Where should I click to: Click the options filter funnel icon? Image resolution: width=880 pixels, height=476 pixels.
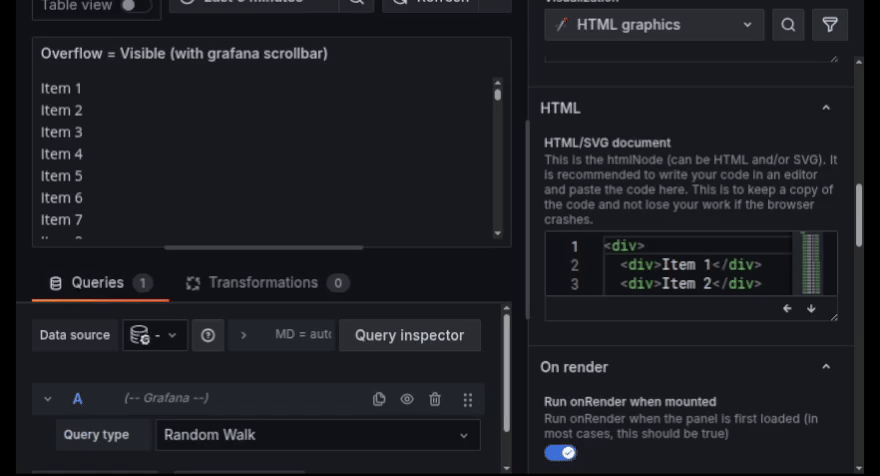829,25
